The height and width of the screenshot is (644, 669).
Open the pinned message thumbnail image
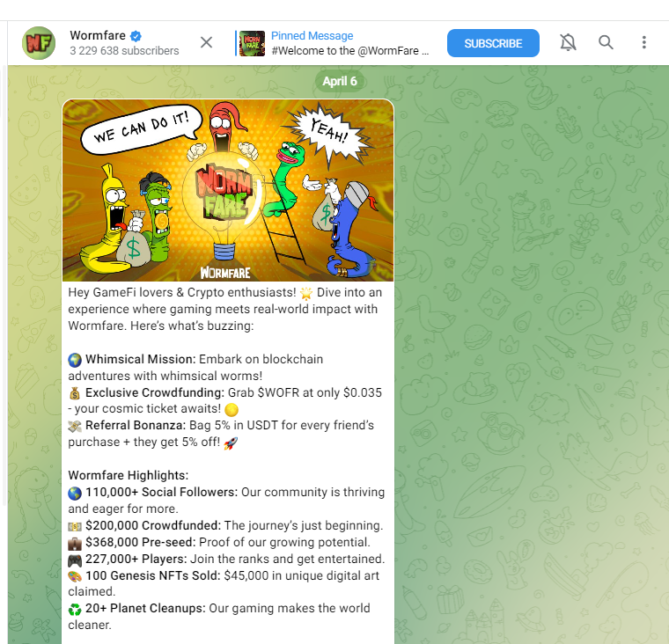[252, 43]
